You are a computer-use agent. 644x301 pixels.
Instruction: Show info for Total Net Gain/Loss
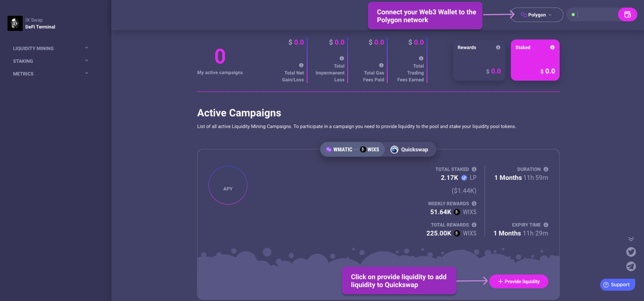coord(301,65)
